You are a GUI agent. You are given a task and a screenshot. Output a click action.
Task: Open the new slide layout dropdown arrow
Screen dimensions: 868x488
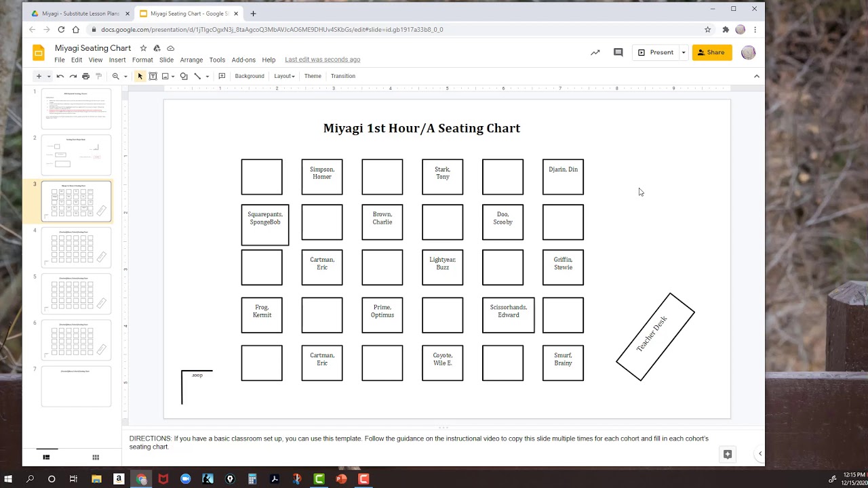coord(49,76)
